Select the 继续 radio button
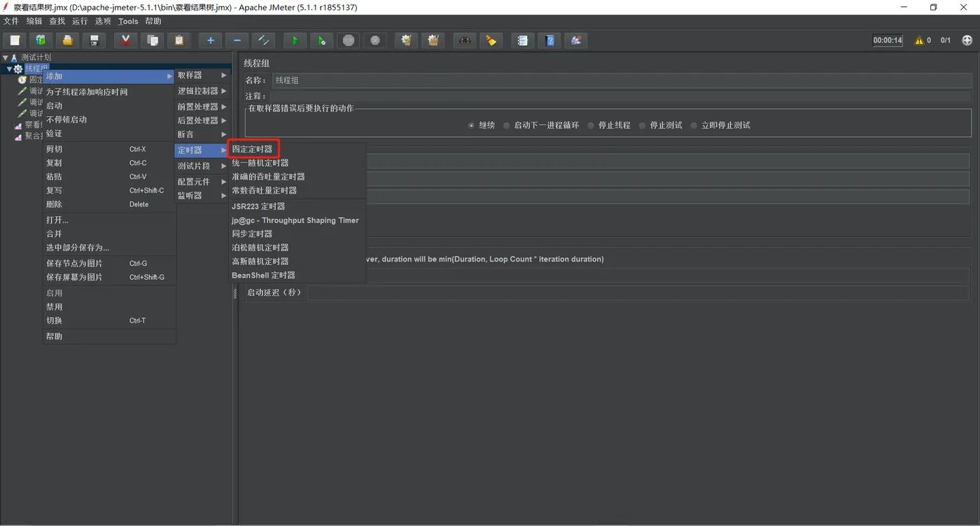The width and height of the screenshot is (980, 526). tap(471, 126)
